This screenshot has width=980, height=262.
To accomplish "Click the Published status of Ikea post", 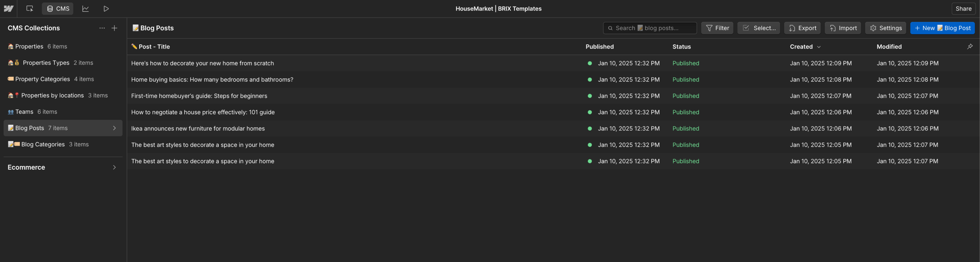I will click(686, 128).
